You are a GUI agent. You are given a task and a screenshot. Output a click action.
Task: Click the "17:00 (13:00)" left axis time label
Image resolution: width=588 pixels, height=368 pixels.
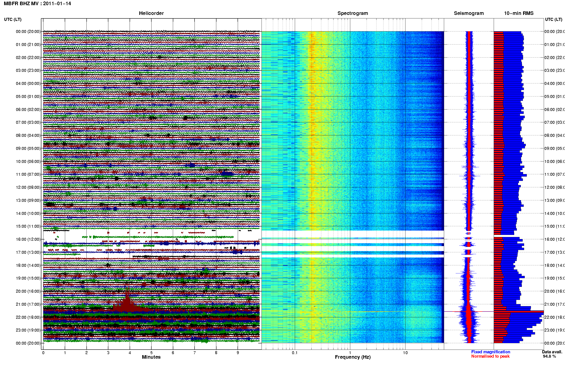28,252
